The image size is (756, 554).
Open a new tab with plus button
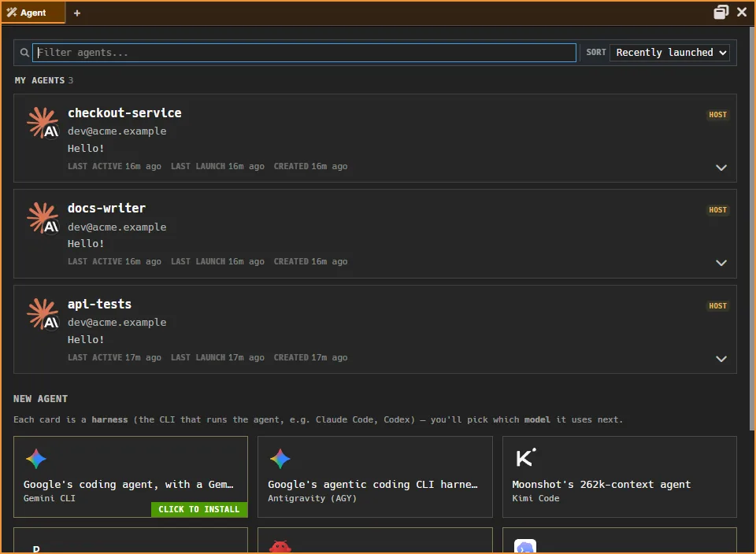[77, 13]
